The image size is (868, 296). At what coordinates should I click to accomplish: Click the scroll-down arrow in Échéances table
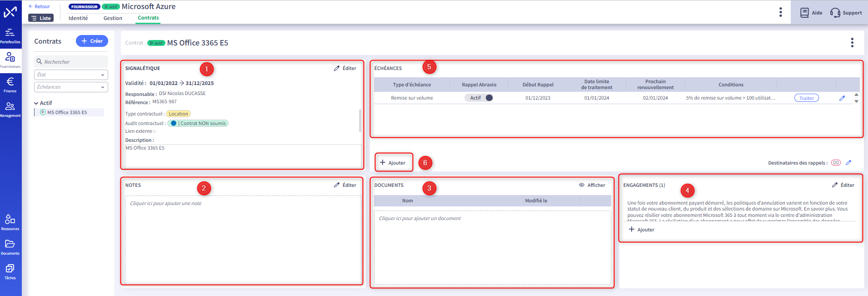[x=856, y=101]
